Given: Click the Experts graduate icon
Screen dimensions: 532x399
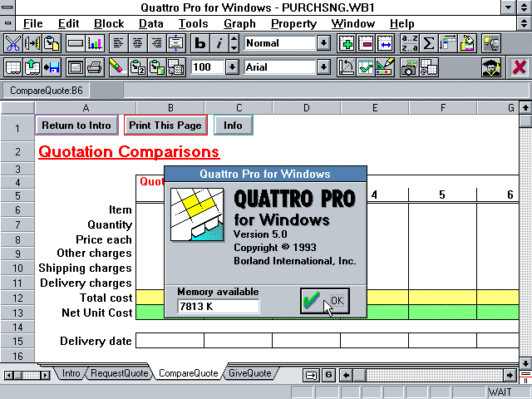Looking at the screenshot, I should (x=491, y=67).
